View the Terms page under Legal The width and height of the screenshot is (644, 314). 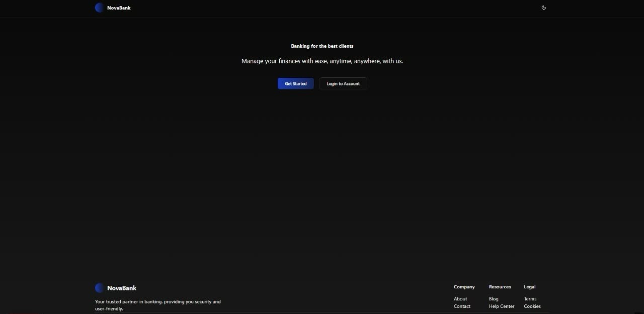(x=530, y=299)
